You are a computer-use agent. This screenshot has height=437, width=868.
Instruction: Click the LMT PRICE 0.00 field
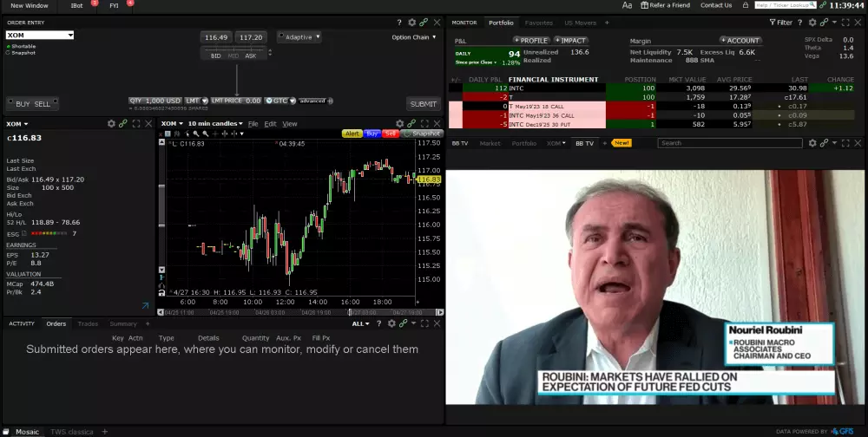[x=236, y=101]
